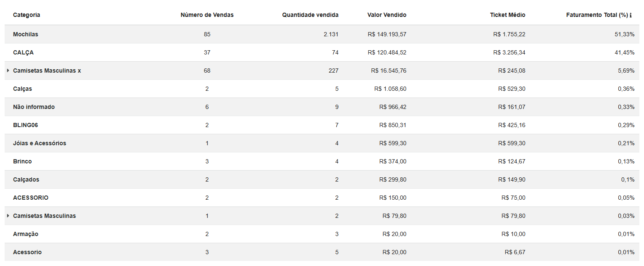Click the info icon beside Faturamento Total

pos(631,16)
